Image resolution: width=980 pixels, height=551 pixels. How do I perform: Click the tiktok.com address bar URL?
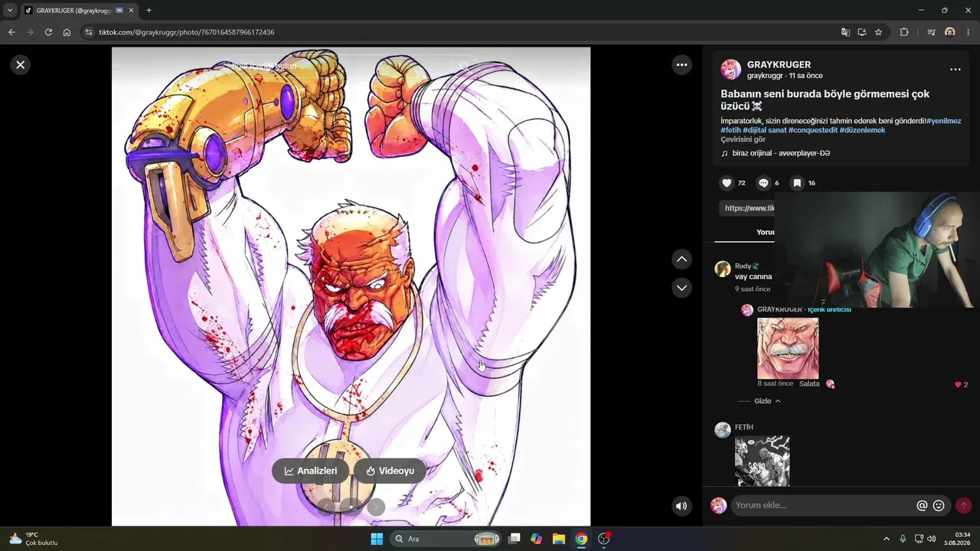pyautogui.click(x=186, y=32)
